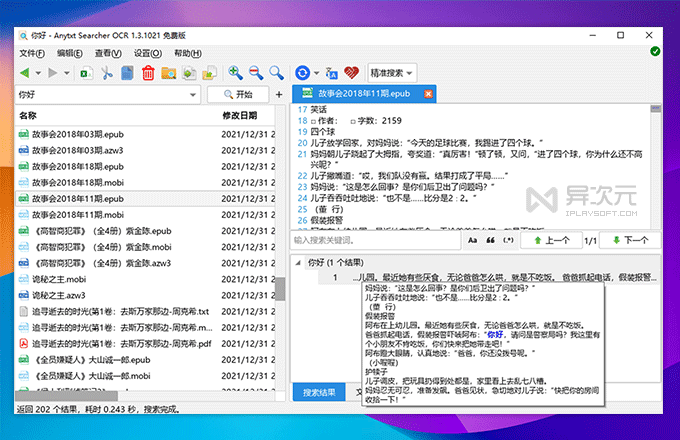Viewport: 680px width, 440px height.
Task: Click the zoom in magnifier icon
Action: (x=235, y=73)
